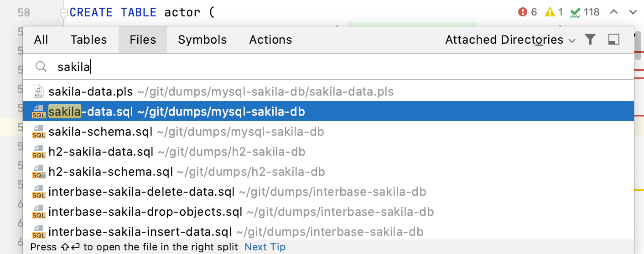The height and width of the screenshot is (254, 644).
Task: Click the sakila-data.pls file icon
Action: coord(39,91)
